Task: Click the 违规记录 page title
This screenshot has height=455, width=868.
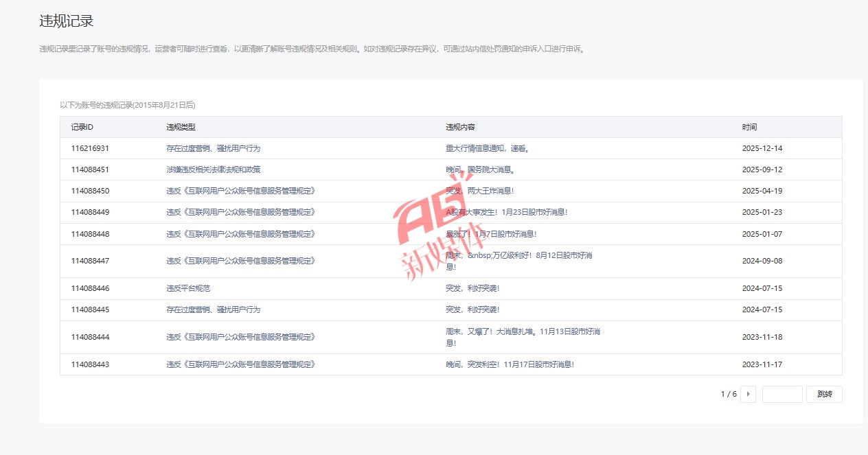Action: [66, 21]
